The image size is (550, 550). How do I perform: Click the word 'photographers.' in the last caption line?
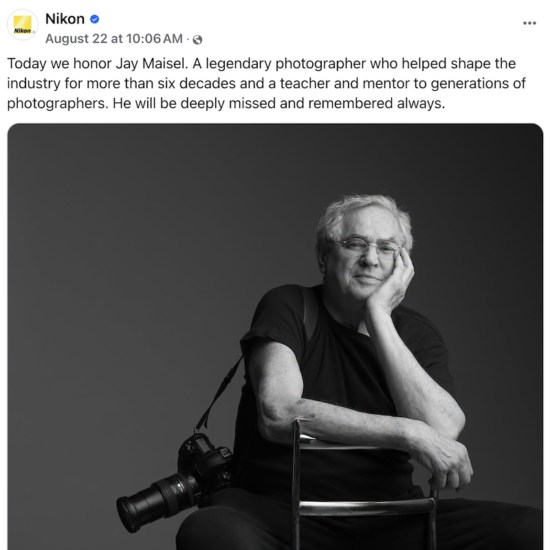tap(58, 104)
